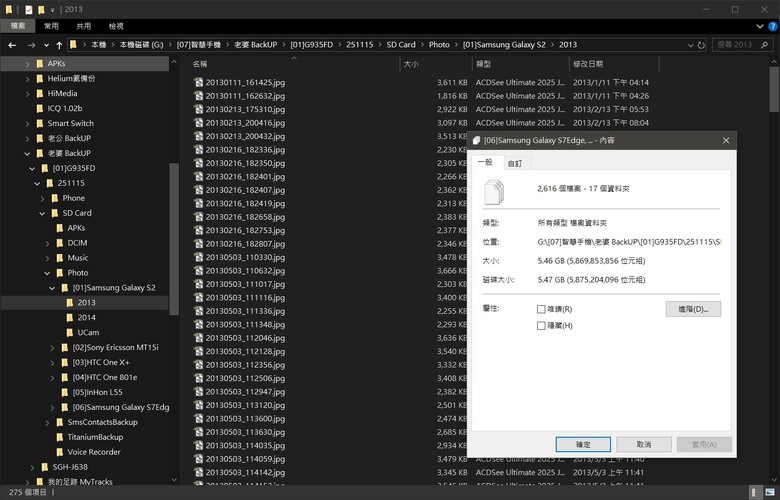
Task: Select file 20130216_182336.jpg
Action: tap(245, 150)
